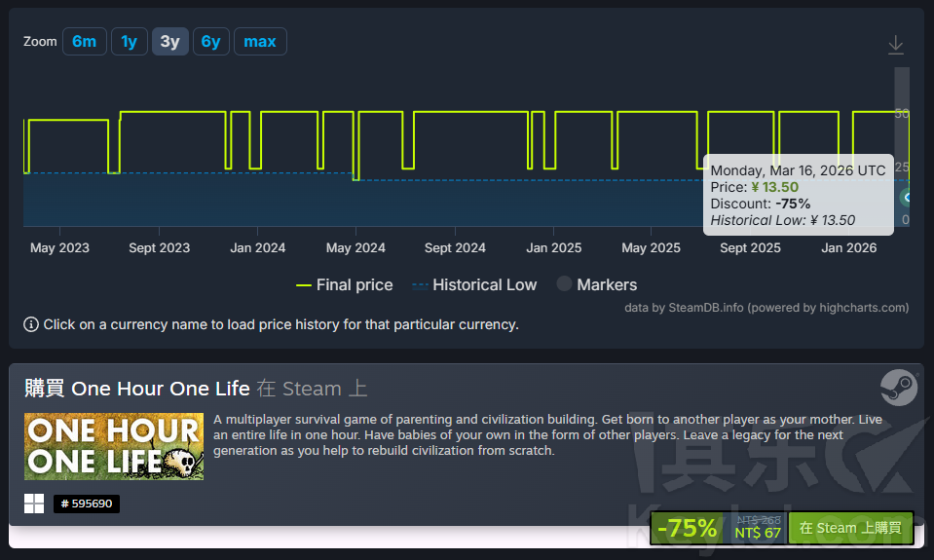The image size is (934, 560).
Task: Click the Windows platform icon
Action: pos(34,504)
